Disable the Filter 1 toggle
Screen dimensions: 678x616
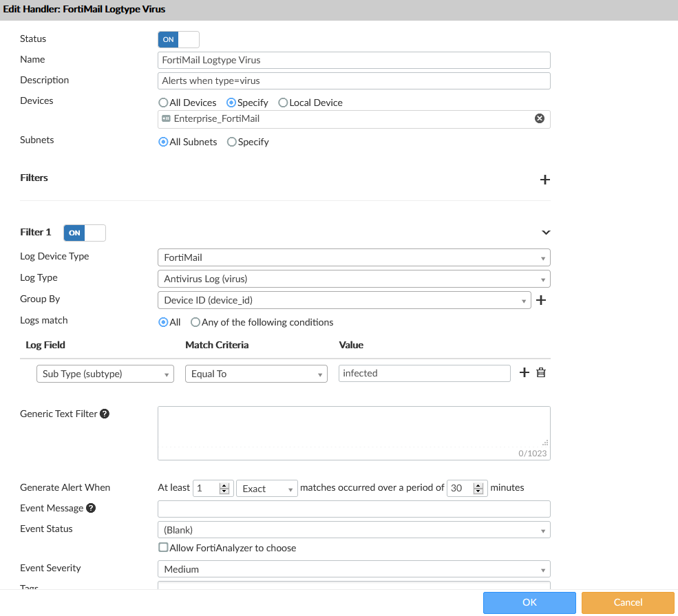click(84, 233)
